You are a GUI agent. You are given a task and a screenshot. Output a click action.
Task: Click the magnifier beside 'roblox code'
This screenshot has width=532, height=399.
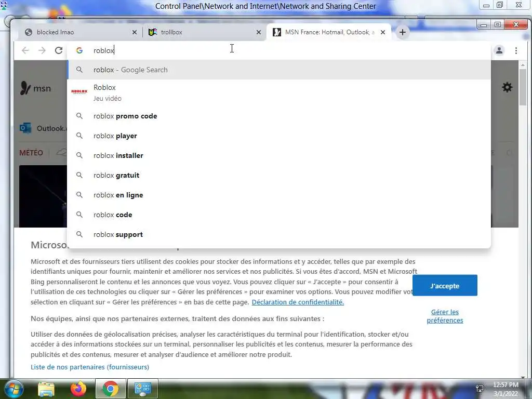[x=79, y=215]
